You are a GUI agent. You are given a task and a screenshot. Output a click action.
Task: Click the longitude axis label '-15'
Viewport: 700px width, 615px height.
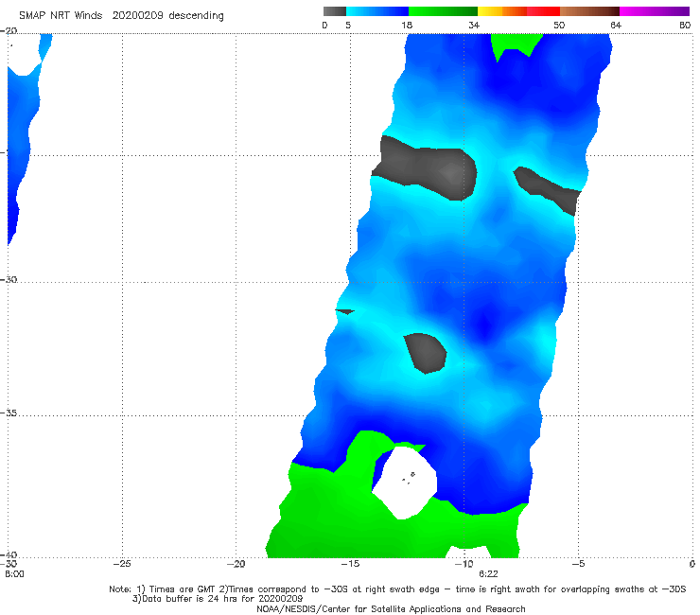[x=350, y=564]
